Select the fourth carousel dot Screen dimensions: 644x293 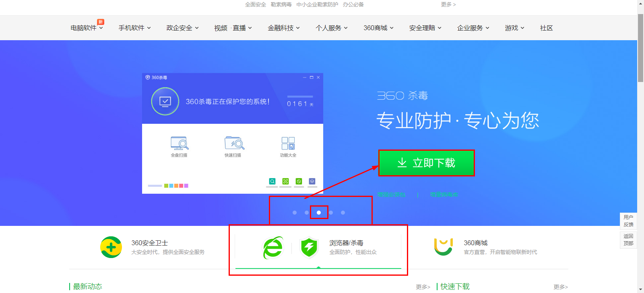(x=331, y=213)
